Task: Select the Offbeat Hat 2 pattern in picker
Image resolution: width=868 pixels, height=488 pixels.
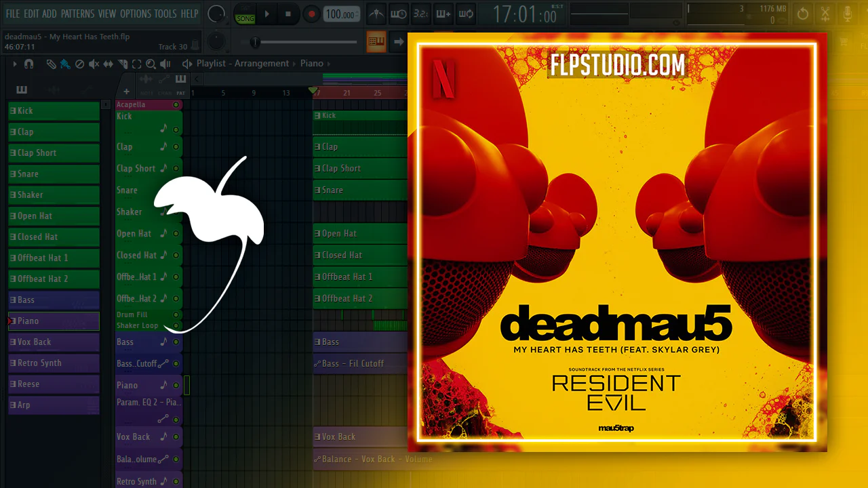Action: click(x=54, y=279)
